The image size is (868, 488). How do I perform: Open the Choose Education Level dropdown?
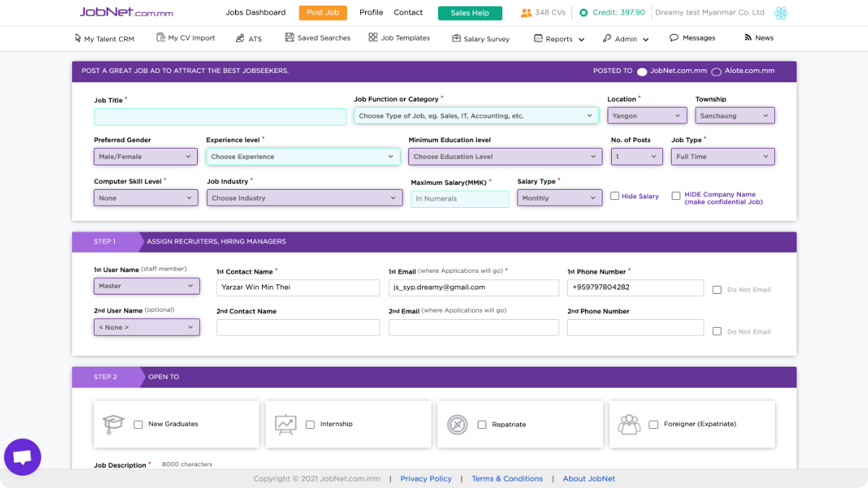pyautogui.click(x=505, y=157)
